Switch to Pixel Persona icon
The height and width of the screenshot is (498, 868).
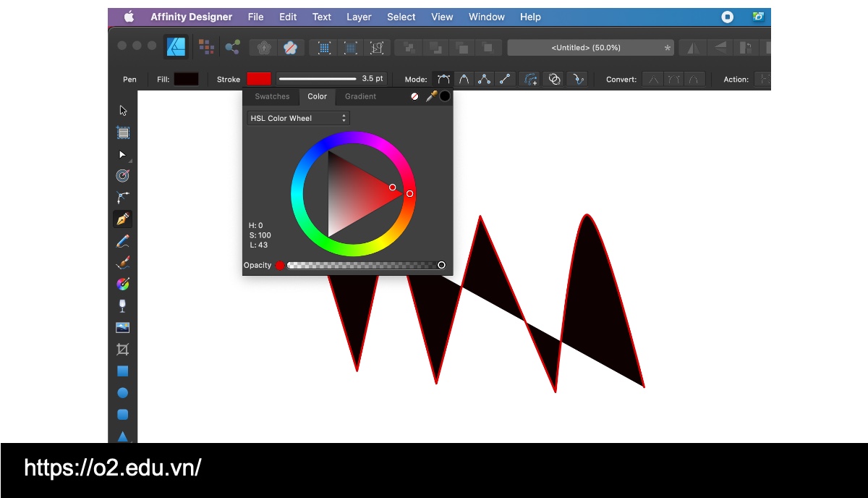pyautogui.click(x=206, y=47)
